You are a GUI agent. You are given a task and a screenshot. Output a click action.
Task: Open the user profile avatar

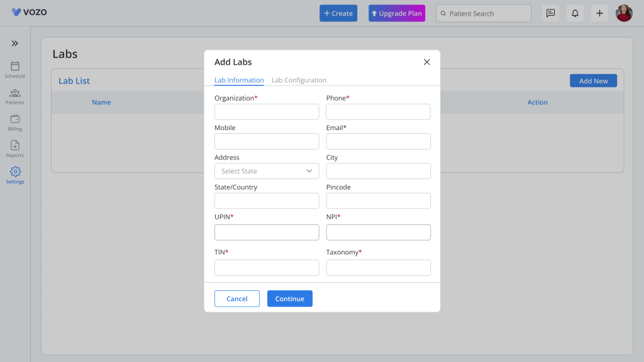coord(624,13)
